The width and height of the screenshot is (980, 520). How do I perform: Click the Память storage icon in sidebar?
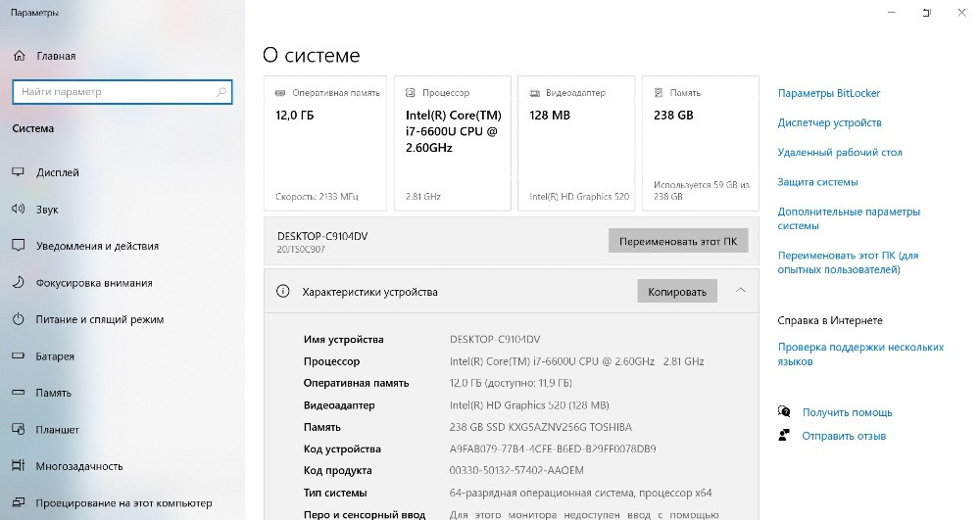pyautogui.click(x=18, y=393)
